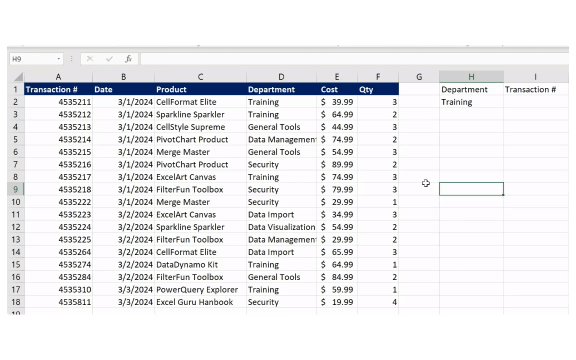
Task: Click the 'Qty' header cell
Action: click(x=378, y=89)
